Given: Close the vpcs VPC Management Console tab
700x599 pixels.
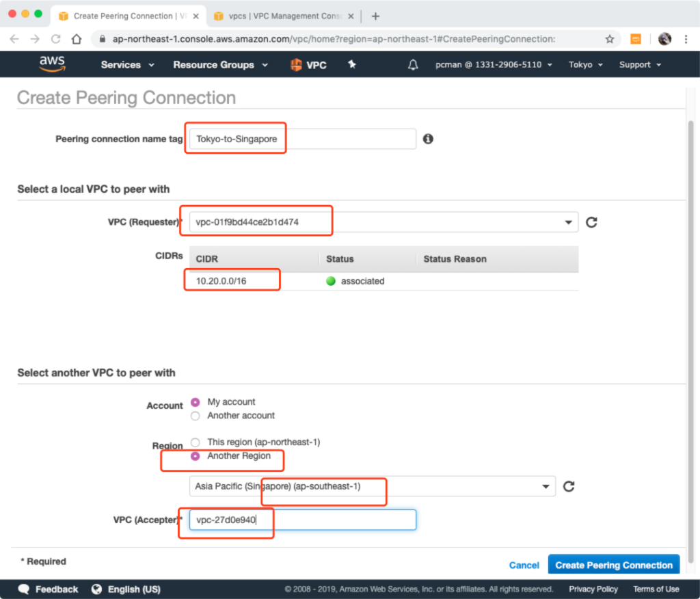Looking at the screenshot, I should tap(351, 16).
